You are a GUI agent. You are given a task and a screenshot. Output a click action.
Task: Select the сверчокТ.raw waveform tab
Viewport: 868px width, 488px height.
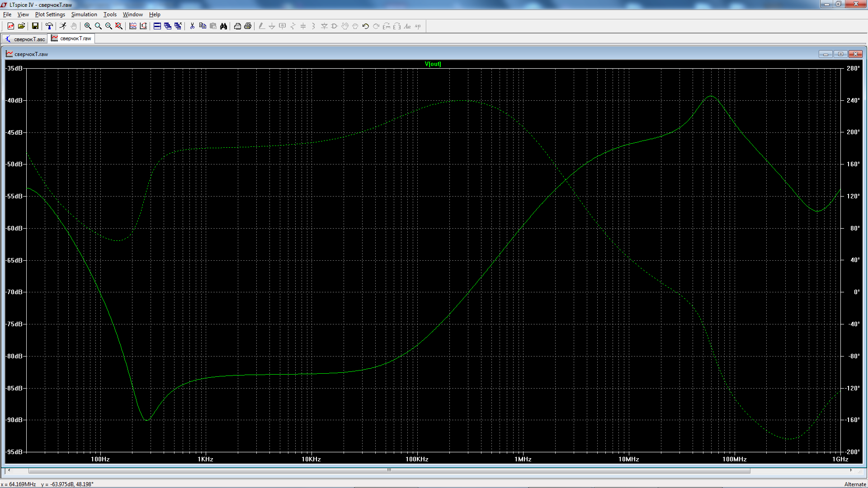(72, 38)
